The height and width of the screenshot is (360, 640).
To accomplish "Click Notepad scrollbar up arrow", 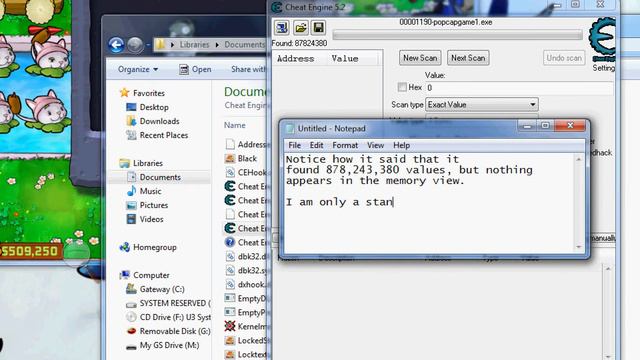I will tap(579, 160).
